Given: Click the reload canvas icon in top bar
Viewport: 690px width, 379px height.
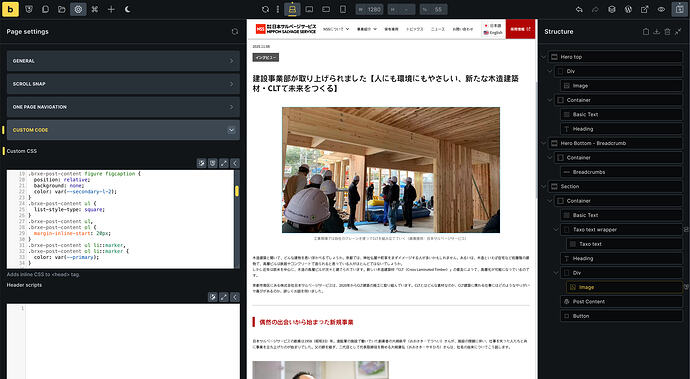Looking at the screenshot, I should point(265,9).
